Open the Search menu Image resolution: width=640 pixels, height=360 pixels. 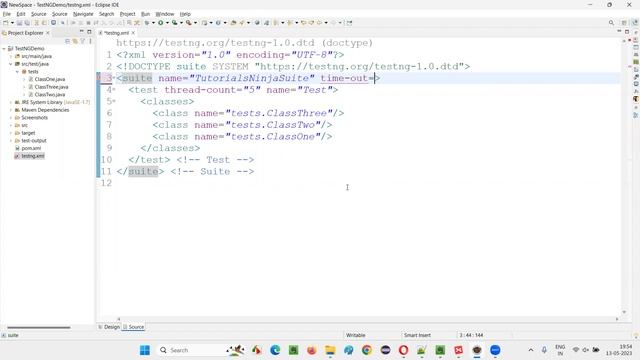coord(107,14)
